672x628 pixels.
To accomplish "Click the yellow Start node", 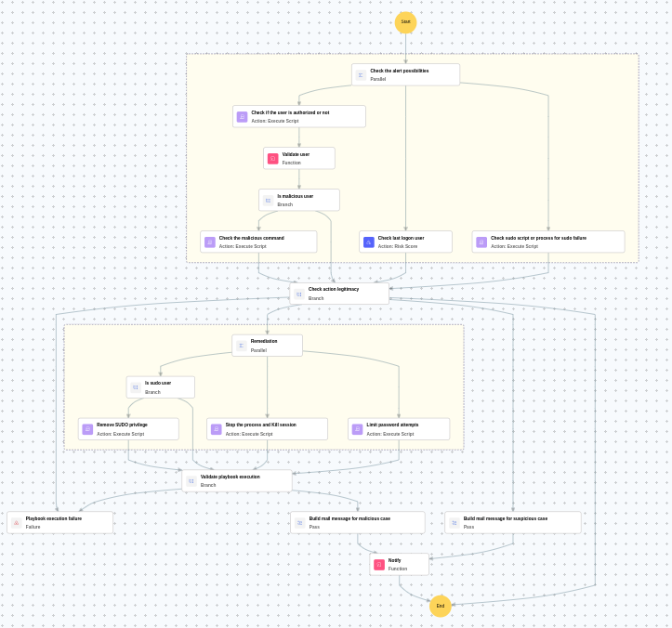I will point(405,22).
